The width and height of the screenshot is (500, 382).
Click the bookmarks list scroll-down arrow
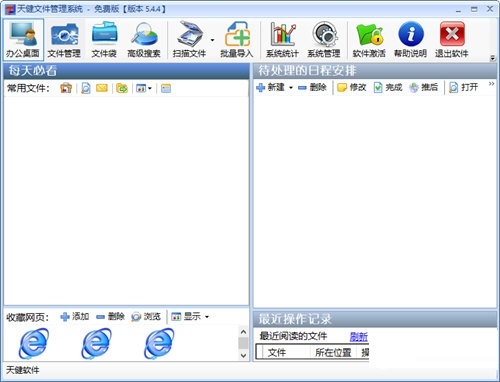pos(243,355)
